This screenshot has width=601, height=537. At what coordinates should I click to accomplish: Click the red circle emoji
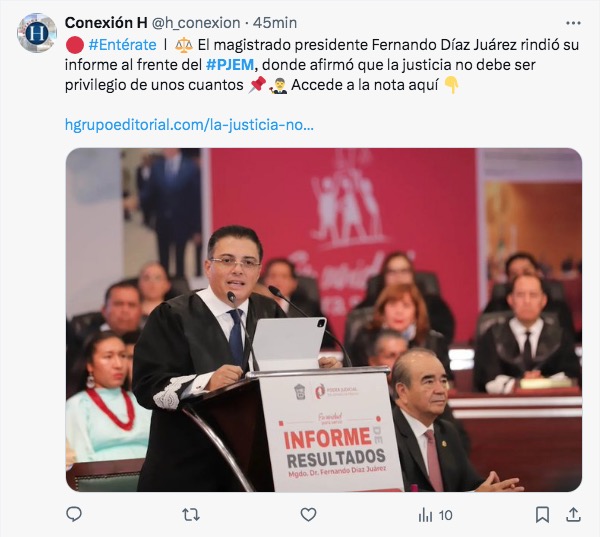pos(75,45)
